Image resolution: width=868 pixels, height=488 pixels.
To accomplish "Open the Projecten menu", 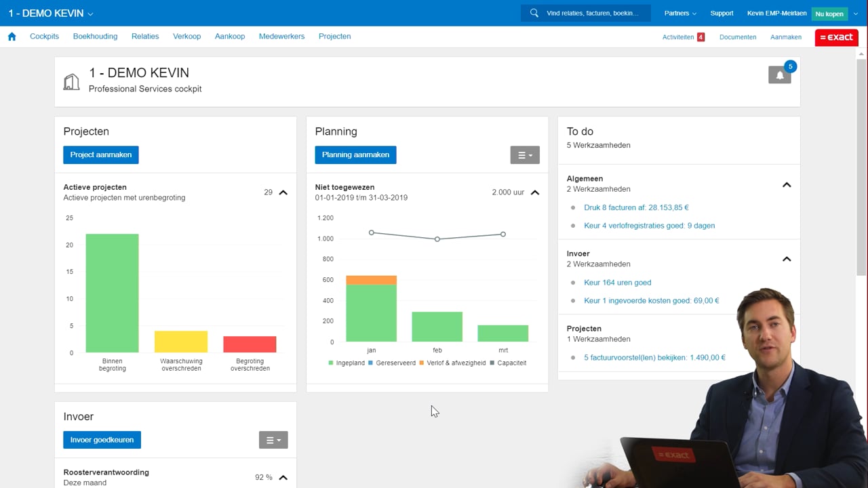I will [334, 37].
